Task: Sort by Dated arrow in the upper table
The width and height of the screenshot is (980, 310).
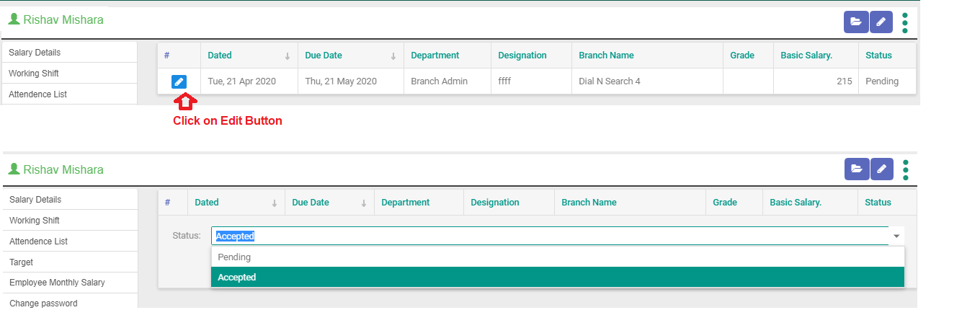Action: click(x=287, y=56)
